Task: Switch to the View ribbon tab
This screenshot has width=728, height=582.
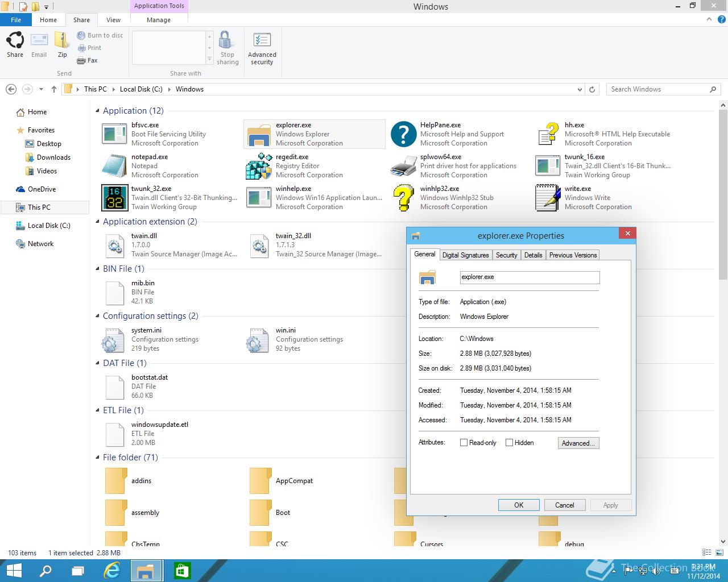Action: pos(113,20)
